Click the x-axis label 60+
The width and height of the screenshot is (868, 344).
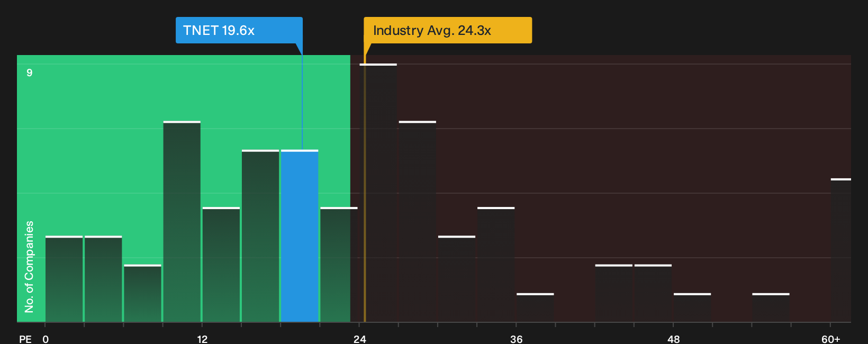[831, 339]
